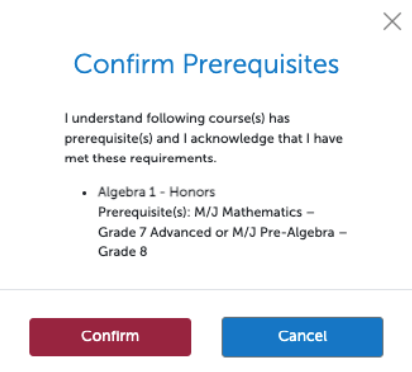The width and height of the screenshot is (412, 372).
Task: Click the red Confirm button
Action: [110, 337]
